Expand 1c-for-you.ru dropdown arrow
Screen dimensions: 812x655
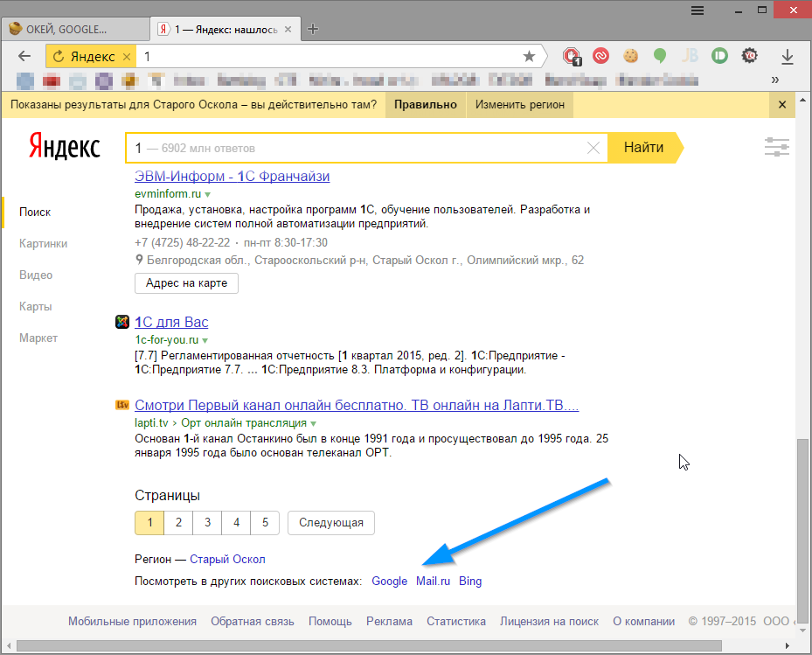coord(205,341)
